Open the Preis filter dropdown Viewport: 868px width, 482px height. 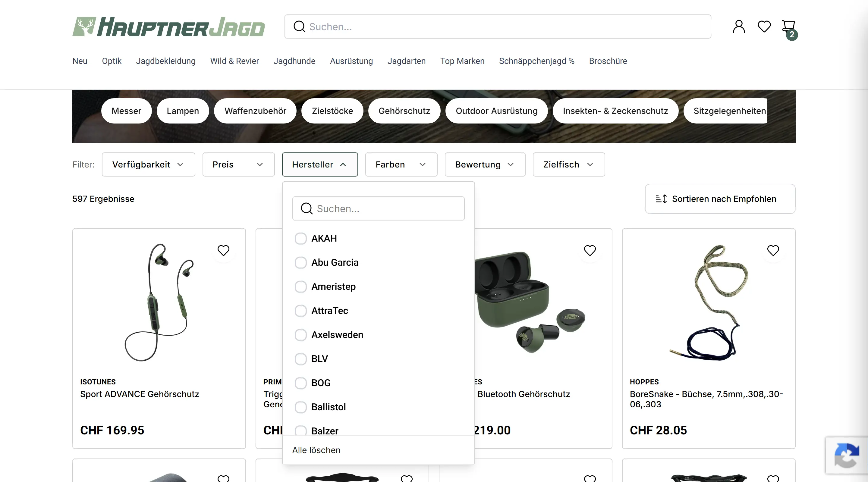pyautogui.click(x=238, y=164)
